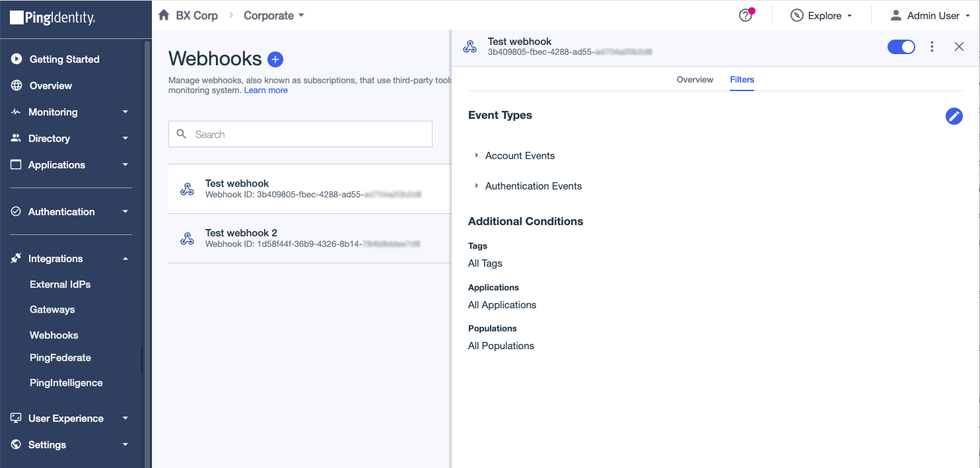Open Directory via its people icon
This screenshot has height=468, width=980.
(16, 138)
